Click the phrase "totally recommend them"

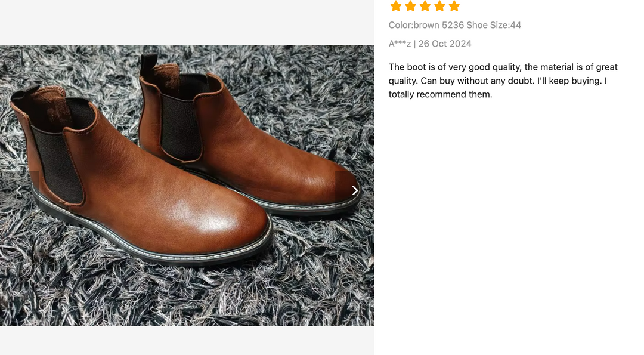441,94
